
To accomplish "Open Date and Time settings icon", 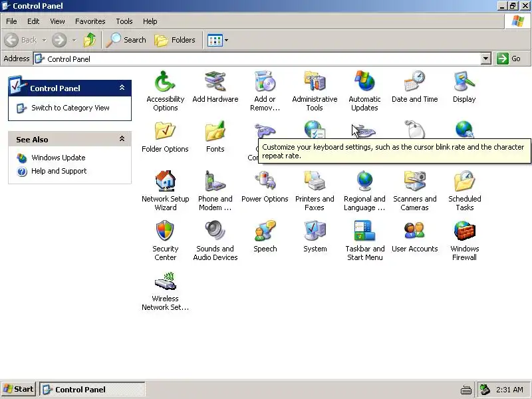I will pos(414,81).
